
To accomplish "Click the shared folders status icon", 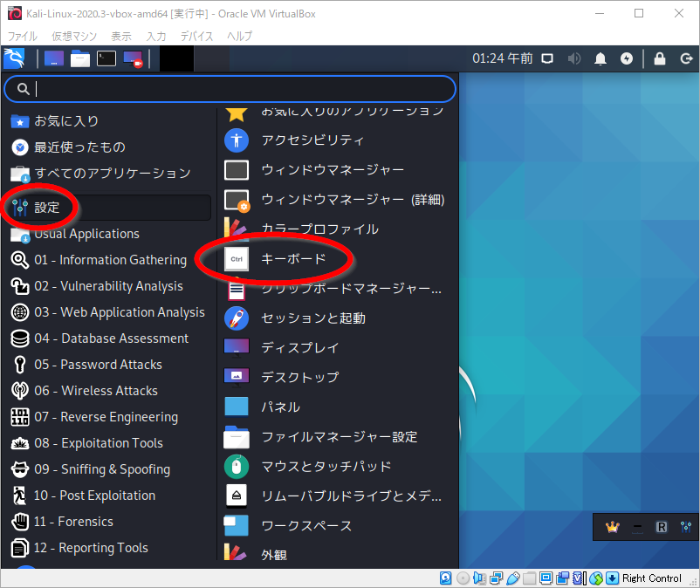I will tap(529, 578).
